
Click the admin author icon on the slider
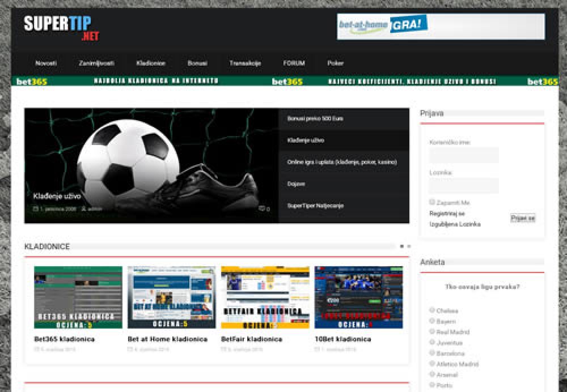tap(83, 208)
